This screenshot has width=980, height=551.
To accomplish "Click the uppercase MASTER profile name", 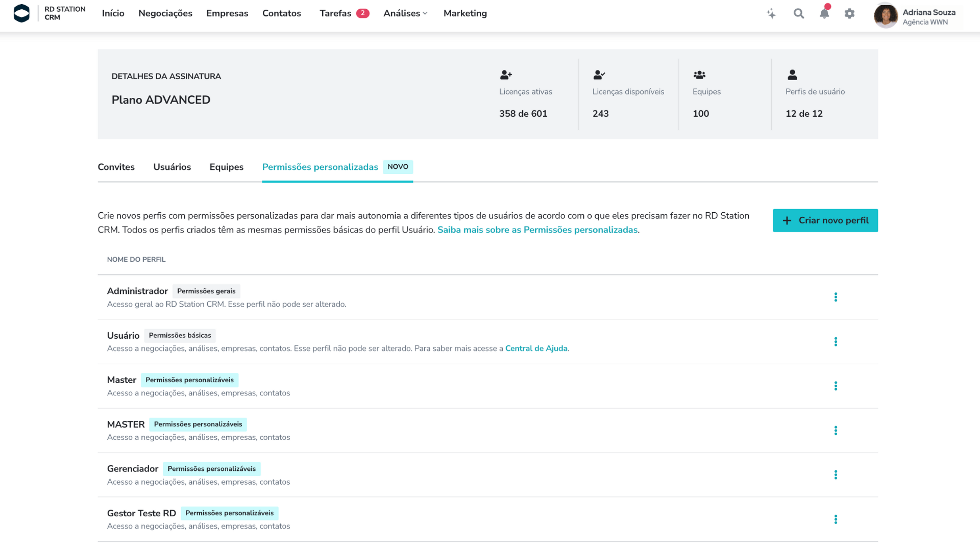I will [x=126, y=424].
